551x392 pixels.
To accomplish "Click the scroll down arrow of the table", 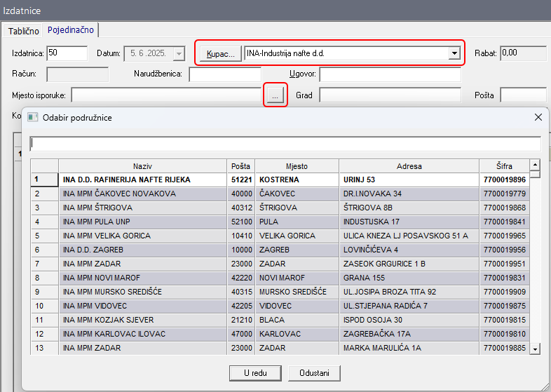I will (535, 349).
